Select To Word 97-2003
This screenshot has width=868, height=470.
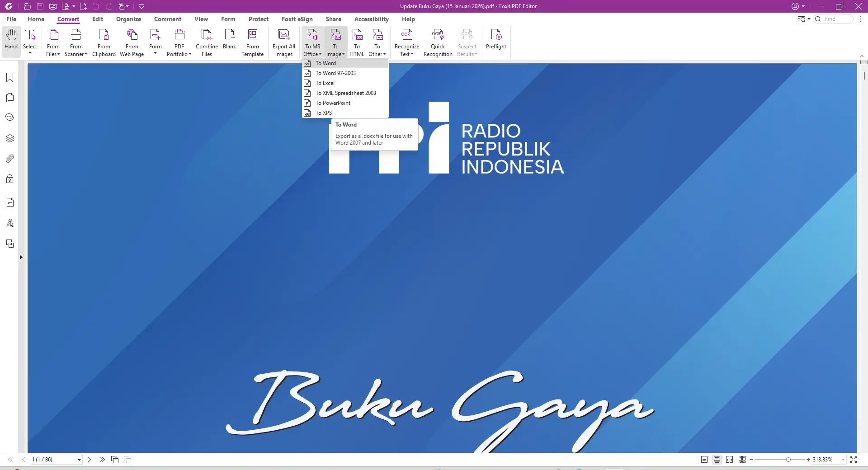coord(345,73)
